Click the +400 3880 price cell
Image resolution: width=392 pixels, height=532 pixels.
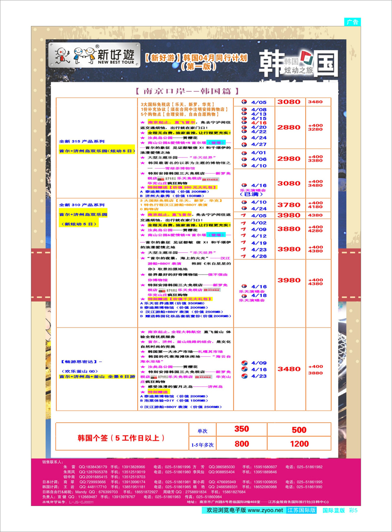(x=316, y=370)
